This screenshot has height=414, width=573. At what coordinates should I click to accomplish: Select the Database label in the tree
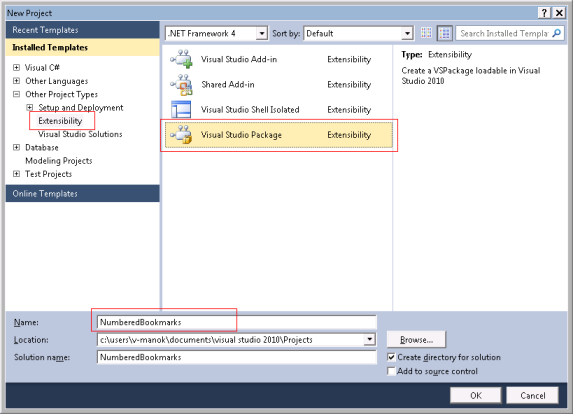coord(42,147)
